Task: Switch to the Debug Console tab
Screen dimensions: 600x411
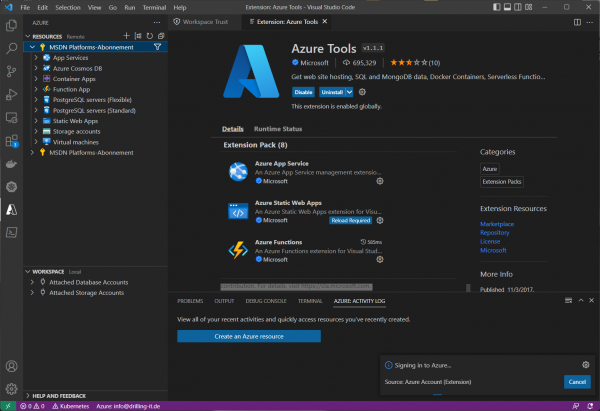Action: (266, 301)
